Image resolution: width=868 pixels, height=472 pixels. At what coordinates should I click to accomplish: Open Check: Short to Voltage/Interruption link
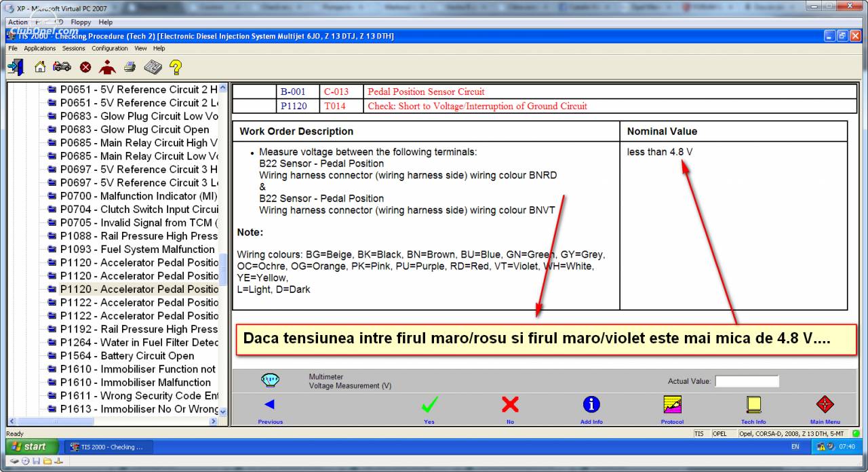[477, 106]
